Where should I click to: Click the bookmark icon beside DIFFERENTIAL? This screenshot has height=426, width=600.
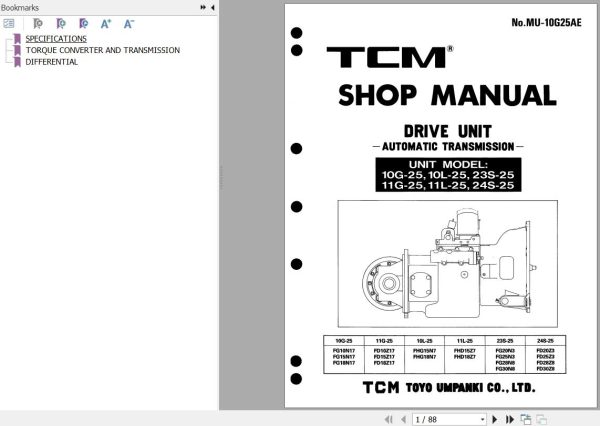tap(17, 62)
